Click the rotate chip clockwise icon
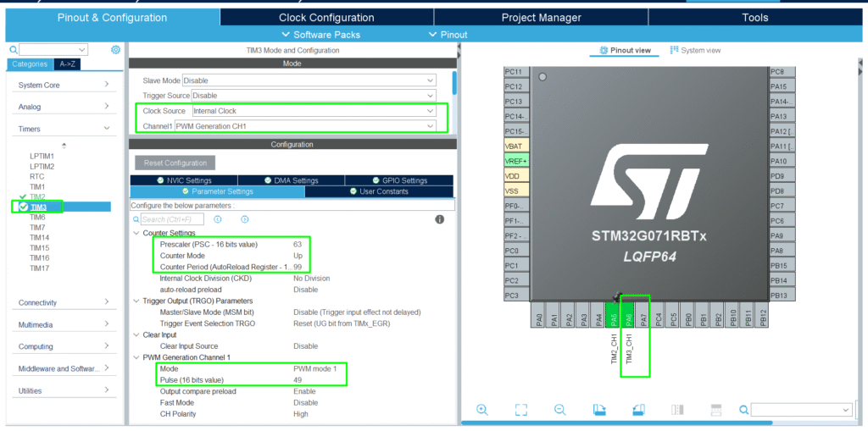This screenshot has height=431, width=868. [600, 410]
